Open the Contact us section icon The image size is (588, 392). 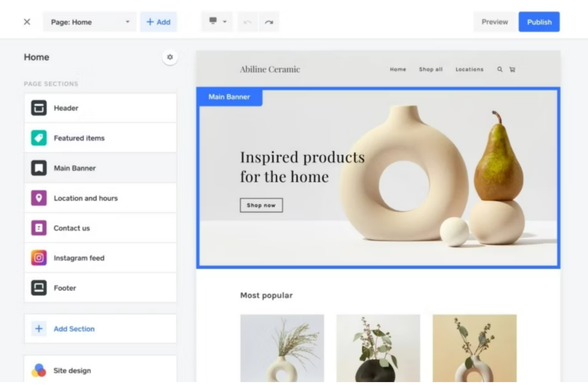39,228
